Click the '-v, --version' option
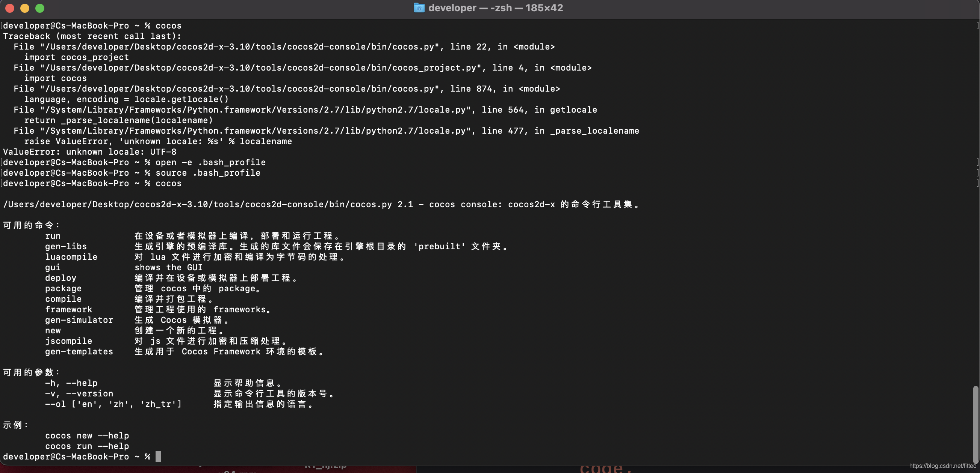 pos(79,393)
